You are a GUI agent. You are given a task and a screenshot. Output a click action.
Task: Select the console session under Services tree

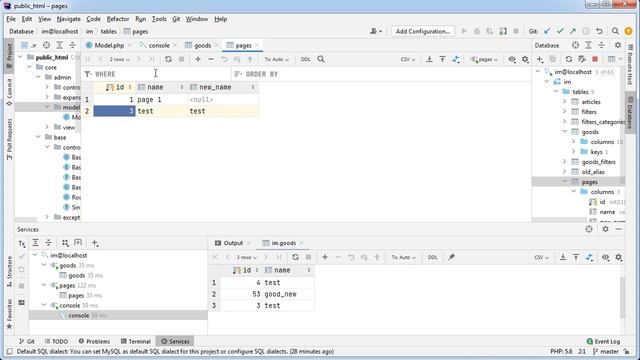pos(79,315)
